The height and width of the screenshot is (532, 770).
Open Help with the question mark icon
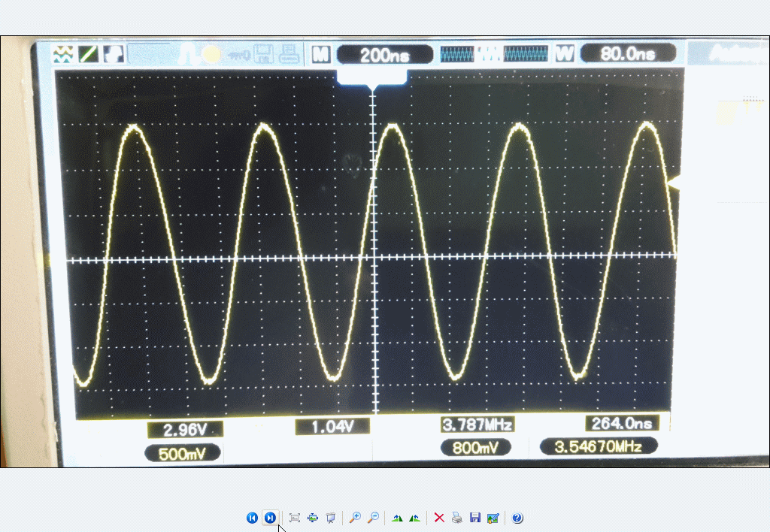pos(517,518)
